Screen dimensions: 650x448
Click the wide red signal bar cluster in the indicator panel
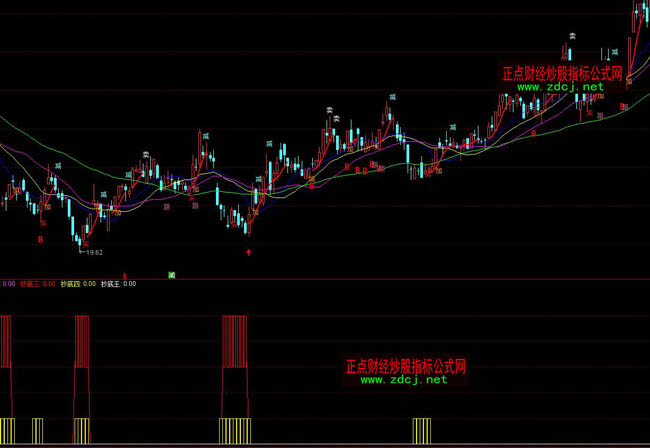click(x=233, y=340)
